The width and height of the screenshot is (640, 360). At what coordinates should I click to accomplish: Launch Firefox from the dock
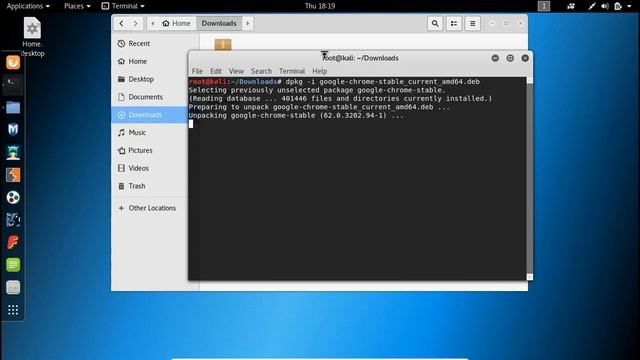(13, 62)
